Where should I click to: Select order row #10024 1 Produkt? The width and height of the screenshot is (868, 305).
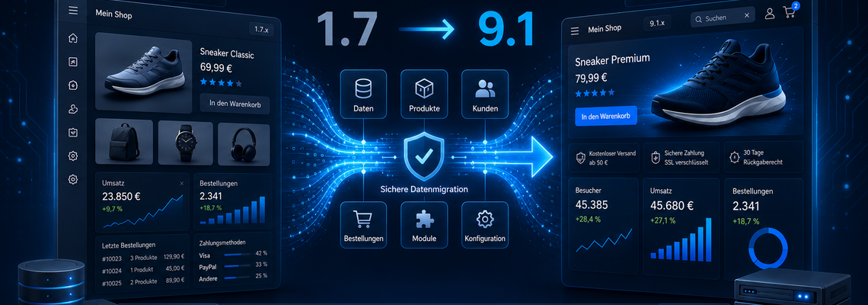[143, 271]
